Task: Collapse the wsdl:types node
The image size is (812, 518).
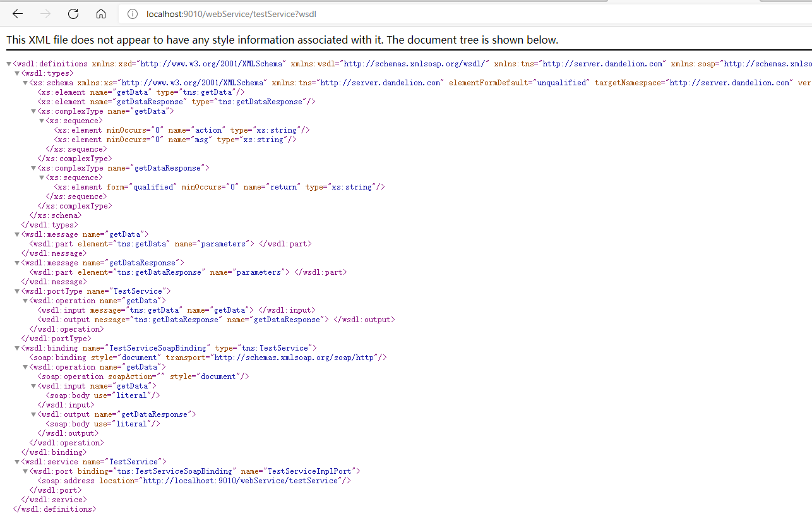Action: [x=17, y=73]
